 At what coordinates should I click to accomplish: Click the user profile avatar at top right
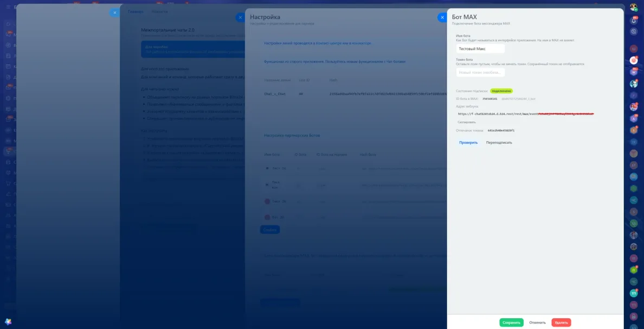pos(633,7)
